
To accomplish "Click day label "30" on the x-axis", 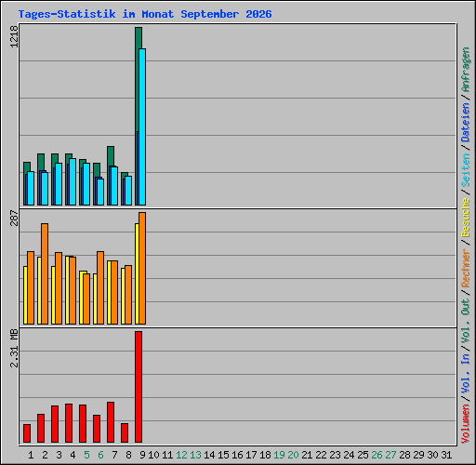I will tap(432, 455).
